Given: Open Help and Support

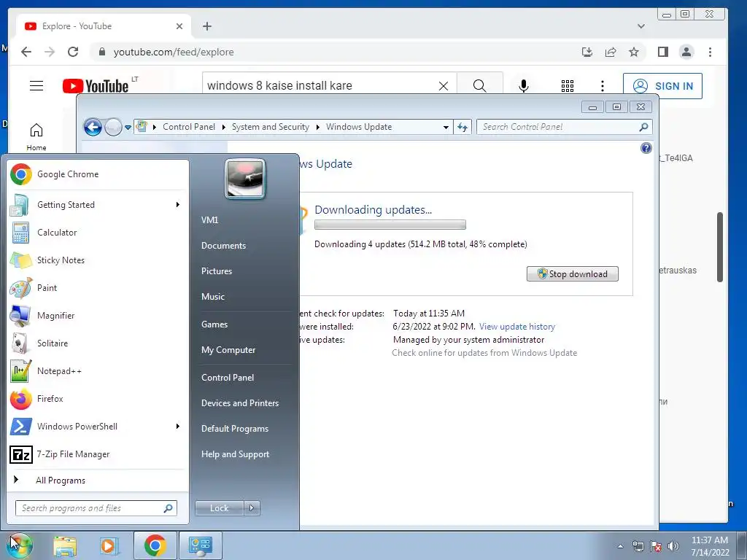Looking at the screenshot, I should click(x=236, y=454).
